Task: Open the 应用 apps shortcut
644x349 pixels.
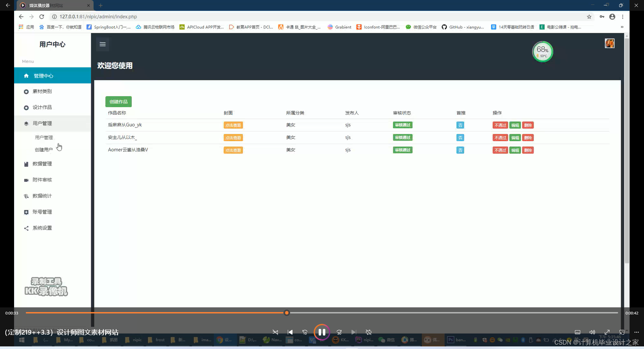Action: (x=26, y=27)
